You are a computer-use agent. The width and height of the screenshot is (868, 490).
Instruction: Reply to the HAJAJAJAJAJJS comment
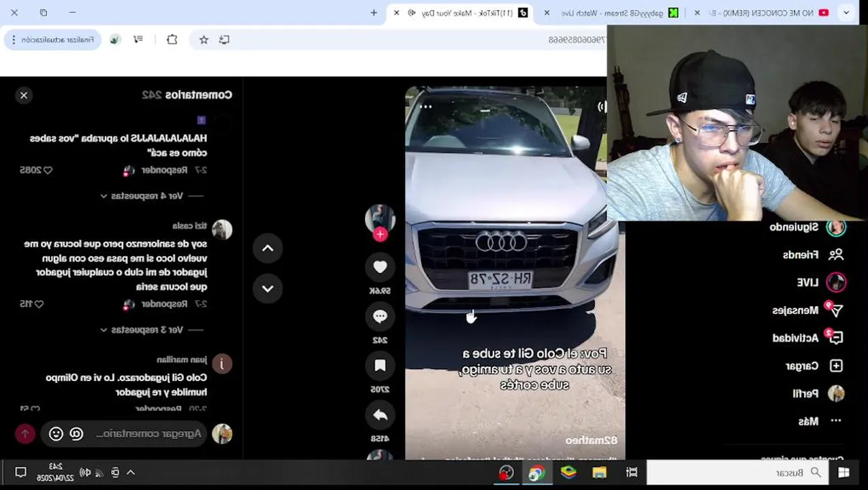164,170
